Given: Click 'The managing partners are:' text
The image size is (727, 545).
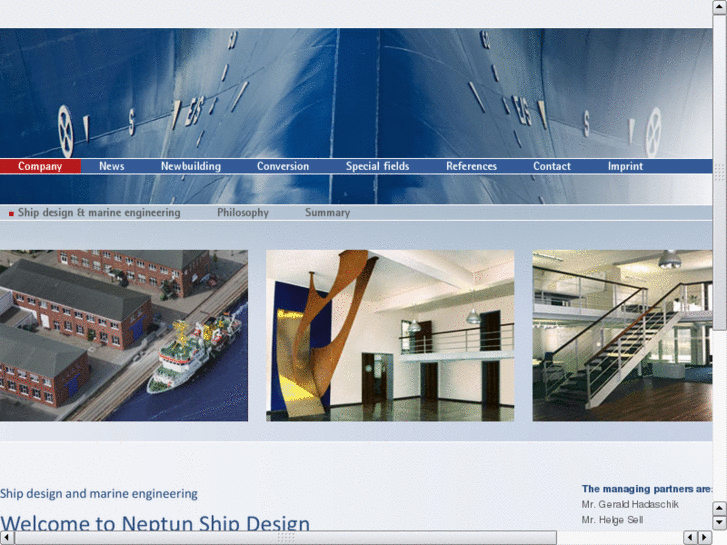Looking at the screenshot, I should 646,489.
